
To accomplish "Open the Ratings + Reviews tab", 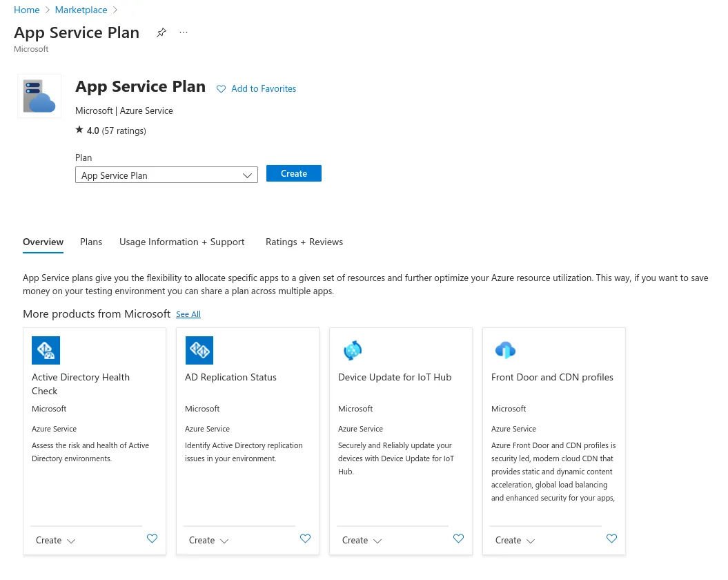I will pos(304,242).
